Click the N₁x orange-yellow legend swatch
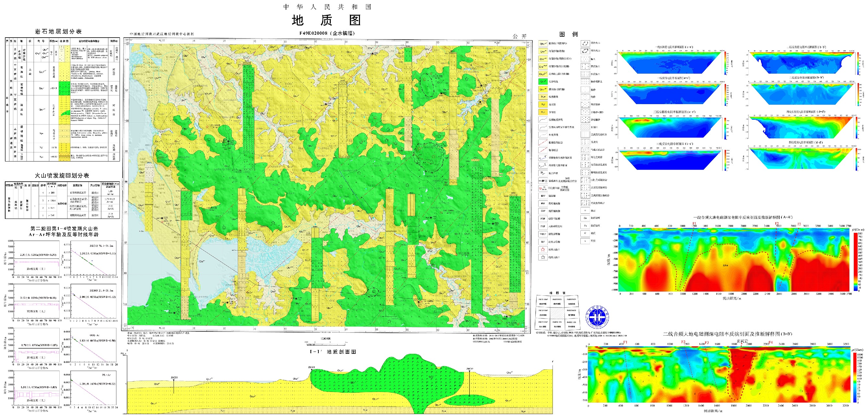The height and width of the screenshot is (419, 868). click(x=543, y=112)
